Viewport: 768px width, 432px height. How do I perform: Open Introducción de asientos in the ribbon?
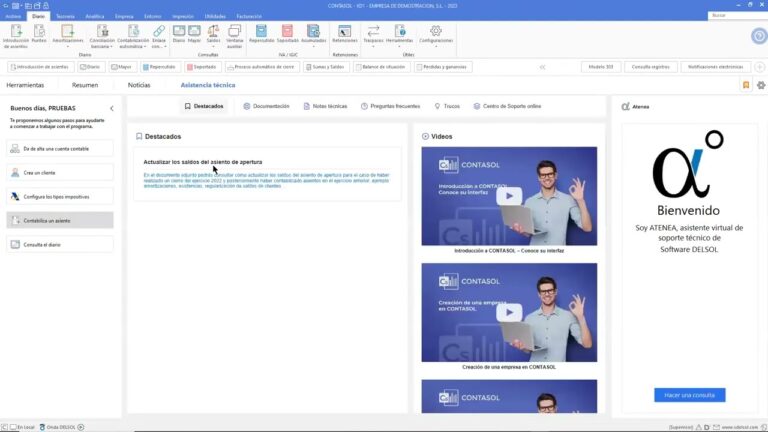coord(16,36)
